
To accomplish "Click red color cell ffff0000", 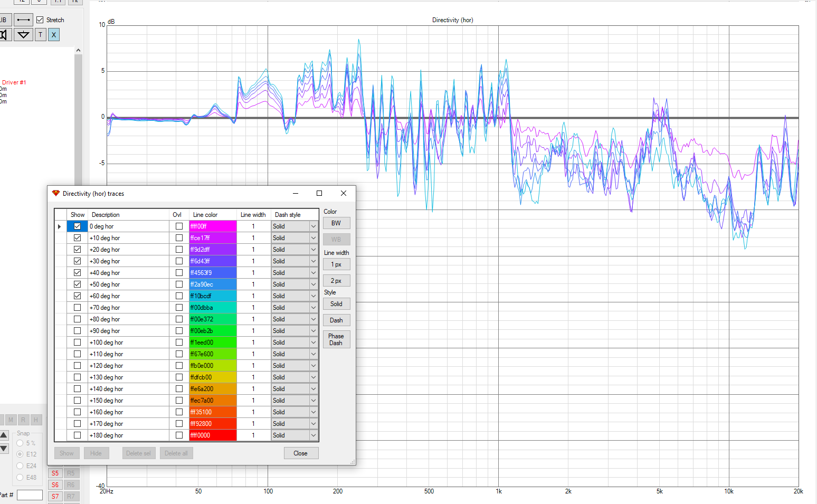I will (213, 435).
